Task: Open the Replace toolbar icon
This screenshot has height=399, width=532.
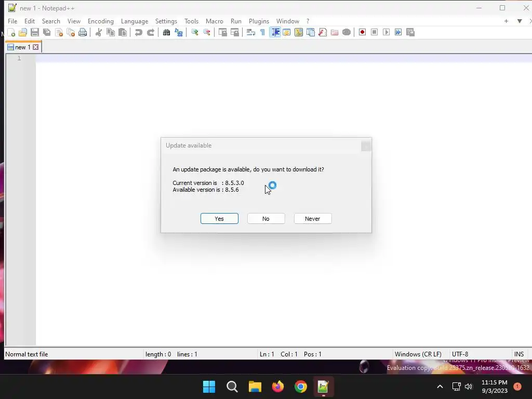Action: click(179, 32)
